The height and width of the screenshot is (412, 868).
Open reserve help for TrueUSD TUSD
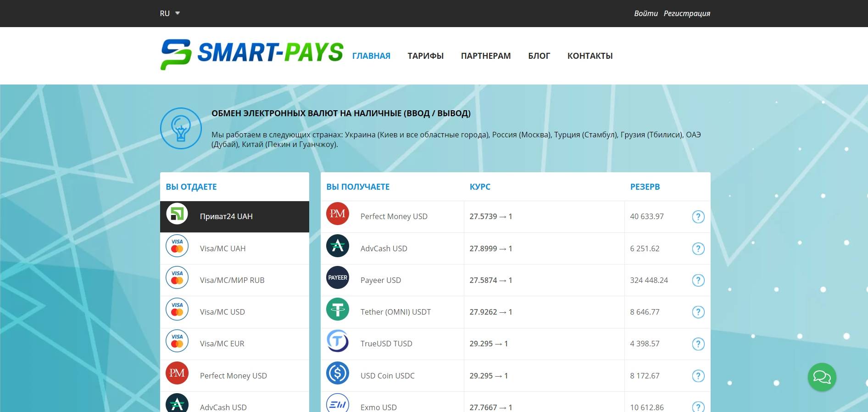(698, 344)
